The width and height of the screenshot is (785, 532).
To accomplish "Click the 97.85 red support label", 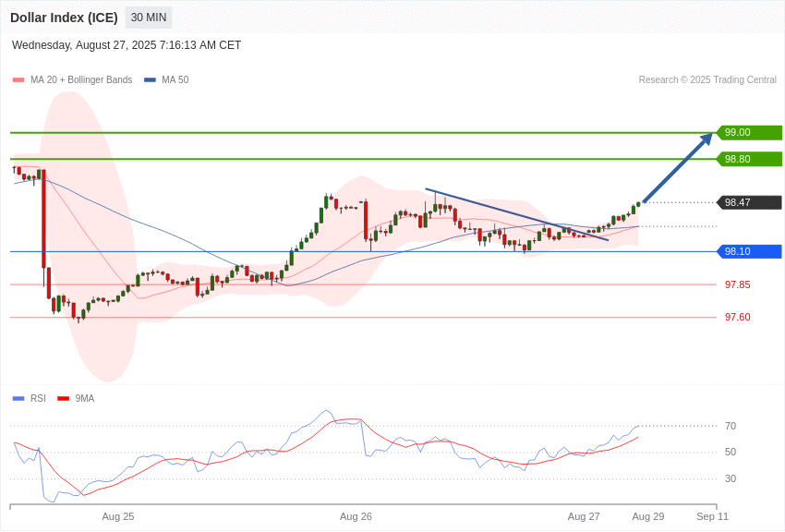I will 738,284.
